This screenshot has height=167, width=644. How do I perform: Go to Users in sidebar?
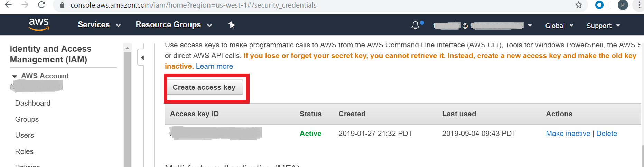[25, 135]
